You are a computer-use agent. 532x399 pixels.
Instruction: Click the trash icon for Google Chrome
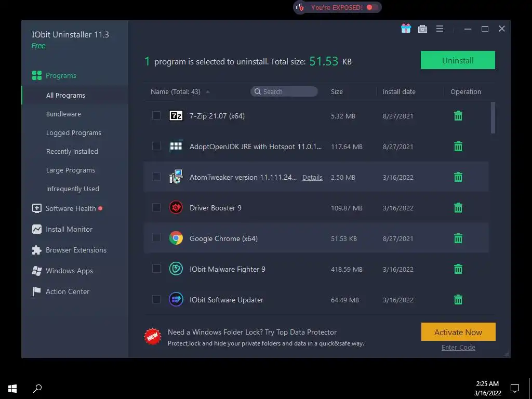458,238
